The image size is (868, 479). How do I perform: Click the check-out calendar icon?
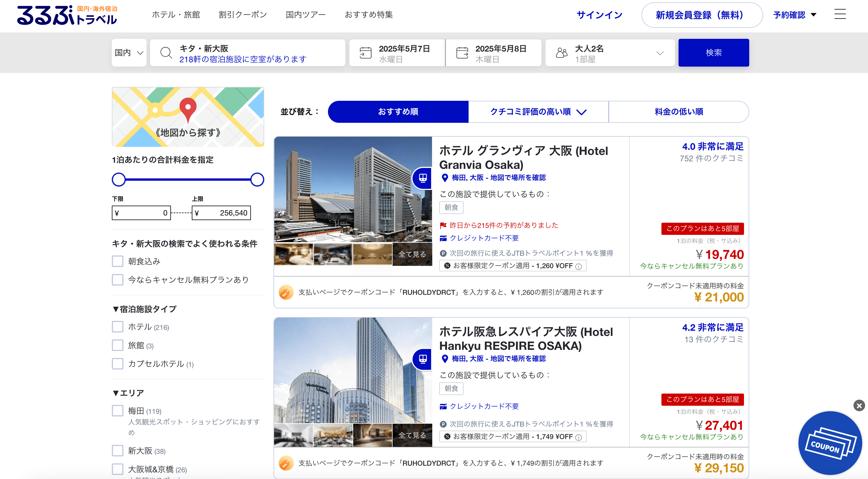[x=462, y=53]
